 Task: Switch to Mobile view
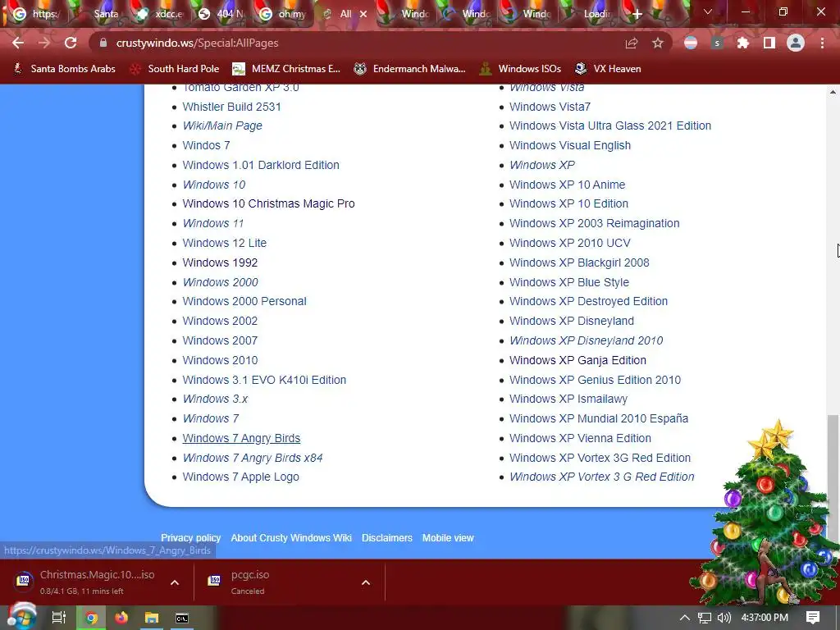[448, 538]
